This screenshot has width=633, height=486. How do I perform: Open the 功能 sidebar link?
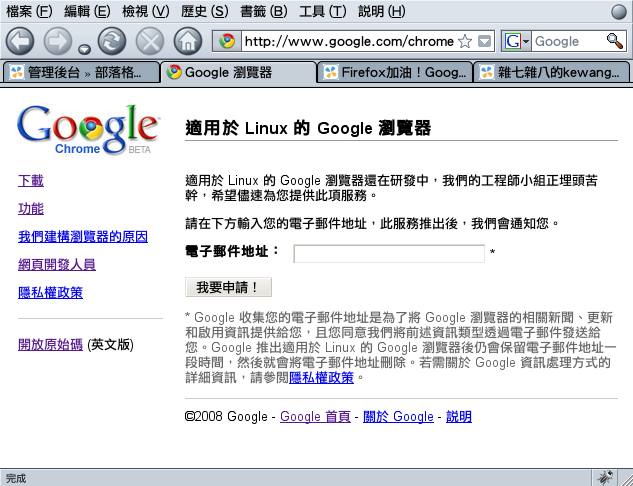pyautogui.click(x=31, y=209)
